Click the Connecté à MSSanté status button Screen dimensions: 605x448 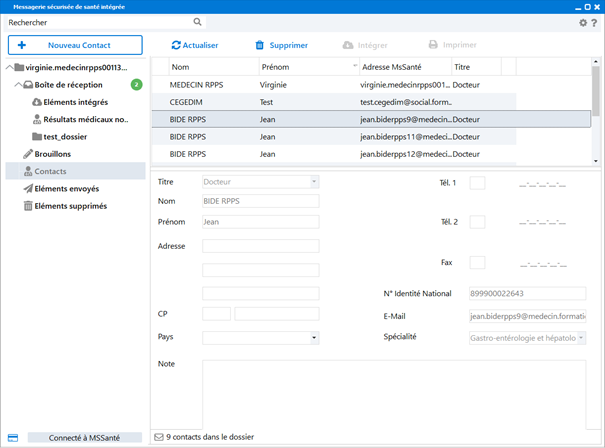(84, 437)
